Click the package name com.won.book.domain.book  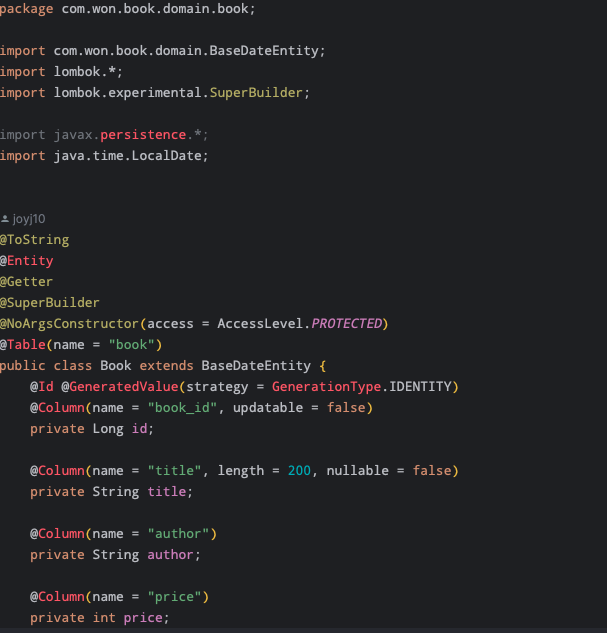[x=155, y=9]
